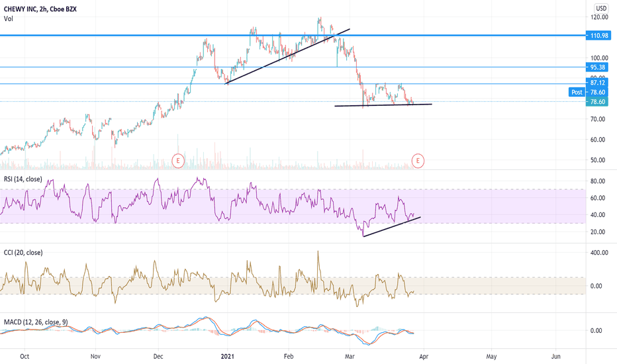Click the RSI 20.00 axis value

point(598,232)
